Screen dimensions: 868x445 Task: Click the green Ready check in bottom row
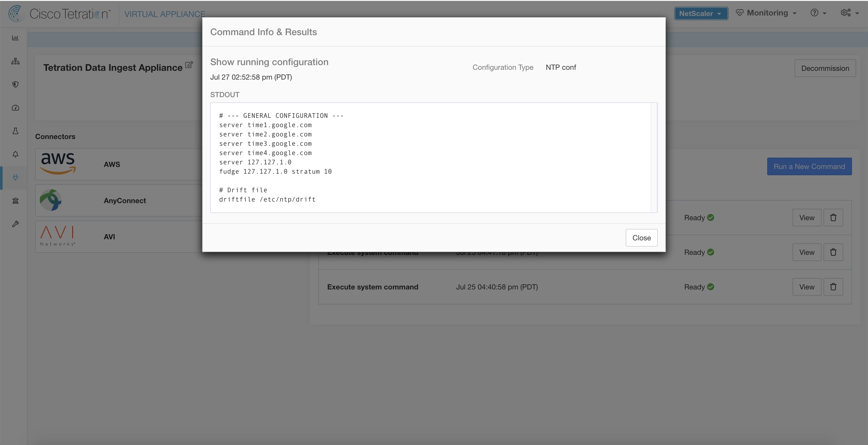[x=710, y=287]
